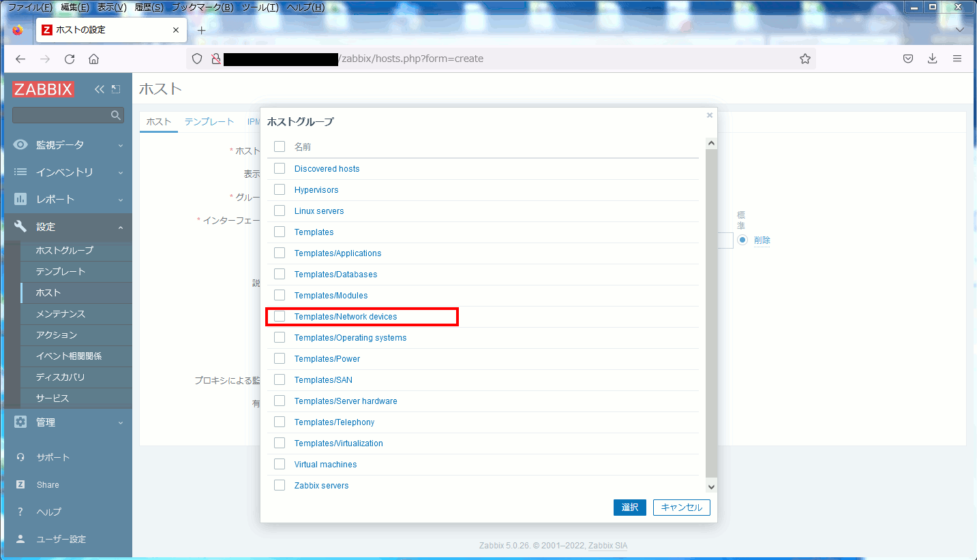Close the ホストの設定 browser tab

pyautogui.click(x=175, y=30)
